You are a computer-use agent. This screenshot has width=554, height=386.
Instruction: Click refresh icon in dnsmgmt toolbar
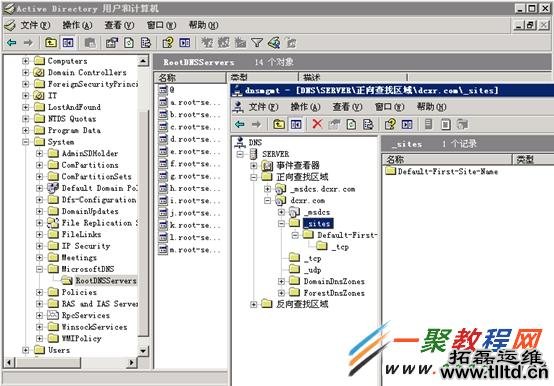click(351, 124)
